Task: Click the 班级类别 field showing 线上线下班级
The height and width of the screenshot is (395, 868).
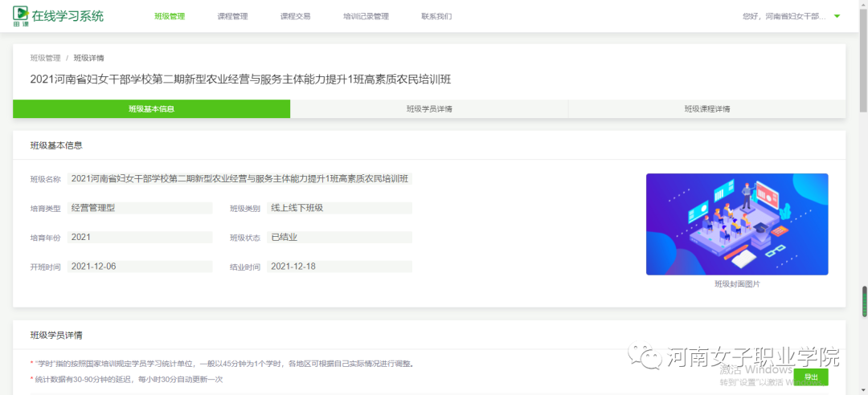Action: point(339,208)
